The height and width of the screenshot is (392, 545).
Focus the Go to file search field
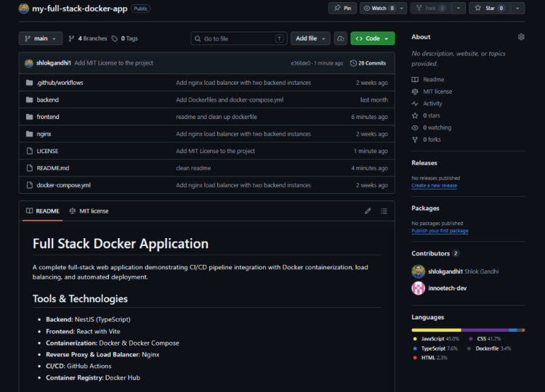239,38
